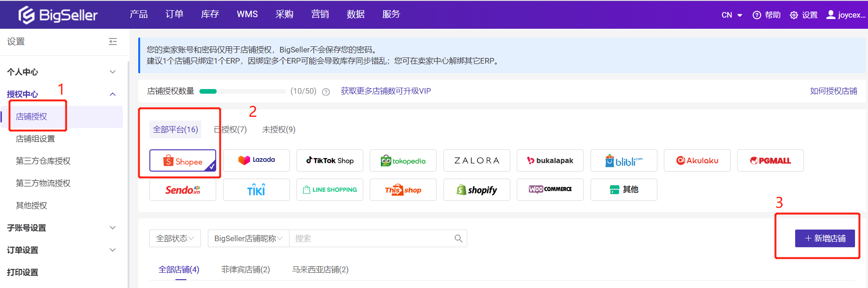
Task: Switch to 马来西亚店铺(2) tab
Action: [321, 269]
